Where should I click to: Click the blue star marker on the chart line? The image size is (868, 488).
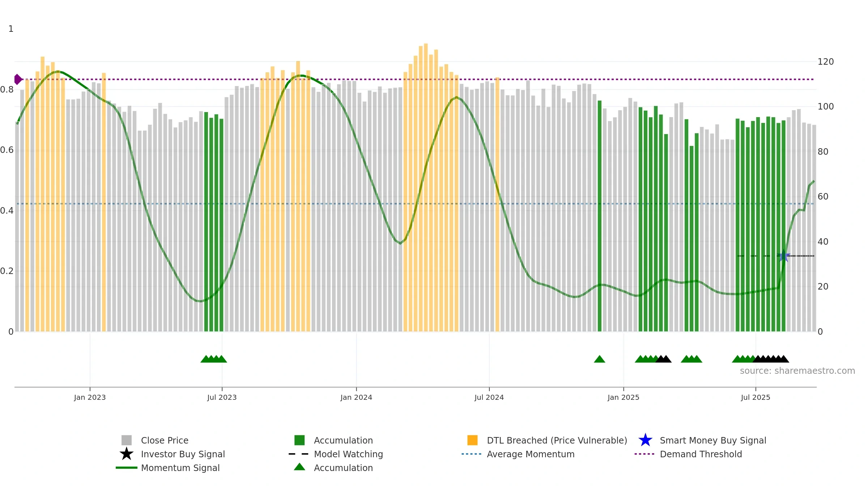[783, 256]
